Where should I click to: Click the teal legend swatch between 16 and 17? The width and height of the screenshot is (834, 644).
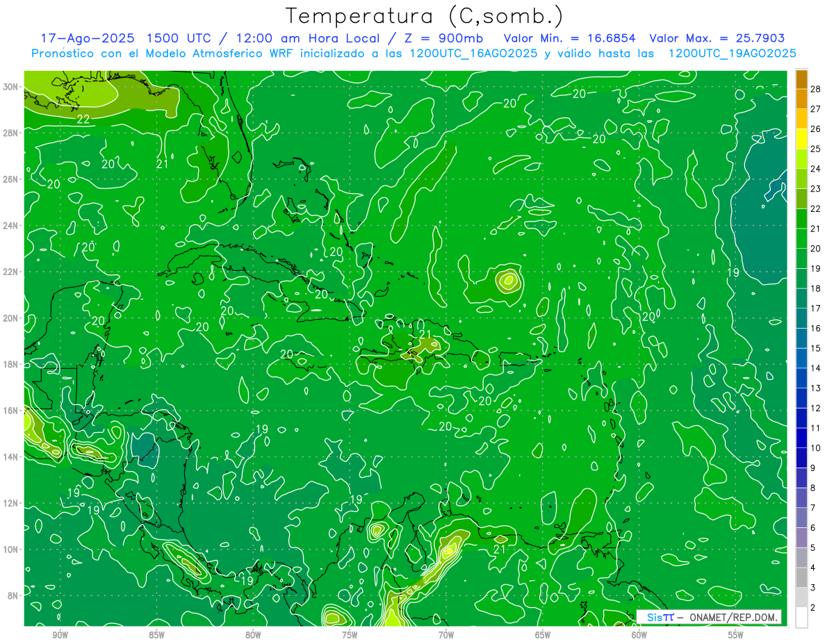pyautogui.click(x=801, y=317)
